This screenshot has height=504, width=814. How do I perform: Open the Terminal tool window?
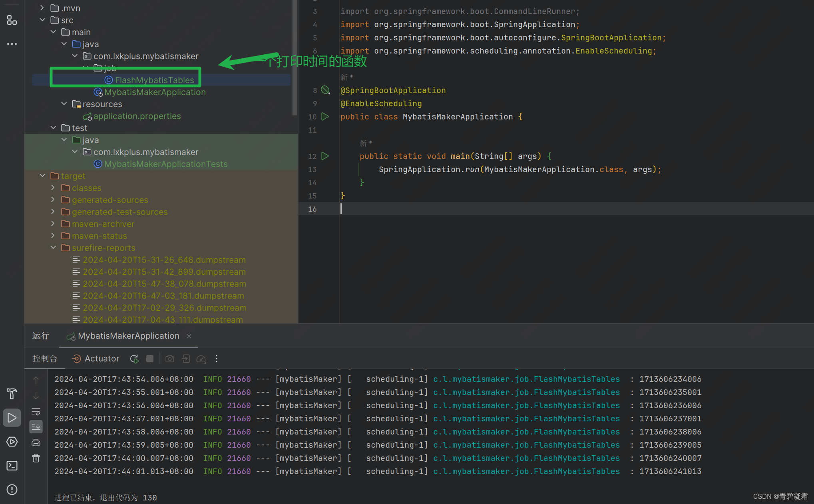point(12,466)
